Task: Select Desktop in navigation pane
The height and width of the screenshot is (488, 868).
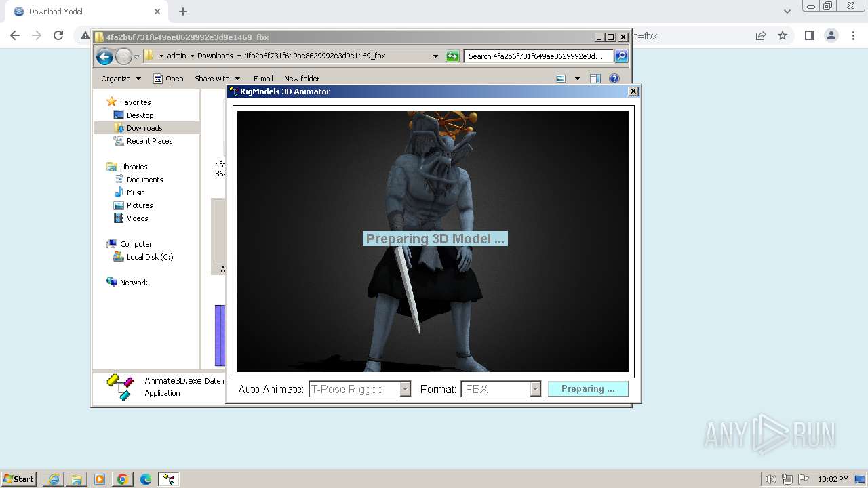Action: 140,115
